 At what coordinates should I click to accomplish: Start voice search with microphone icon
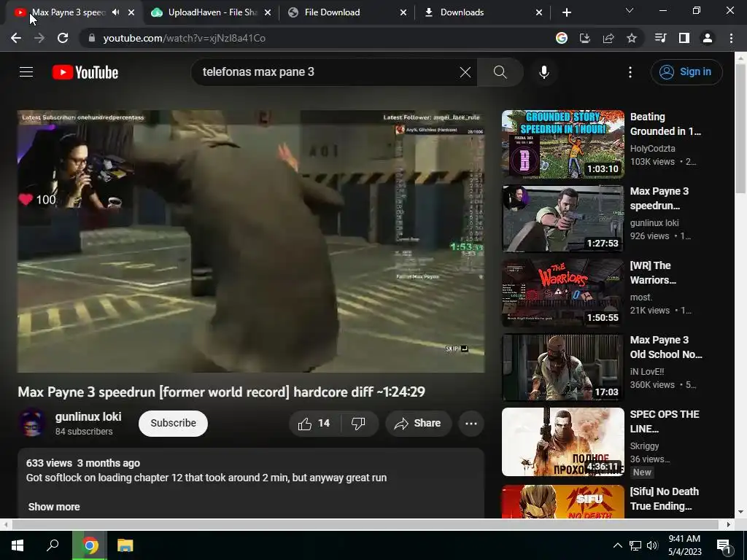click(544, 72)
